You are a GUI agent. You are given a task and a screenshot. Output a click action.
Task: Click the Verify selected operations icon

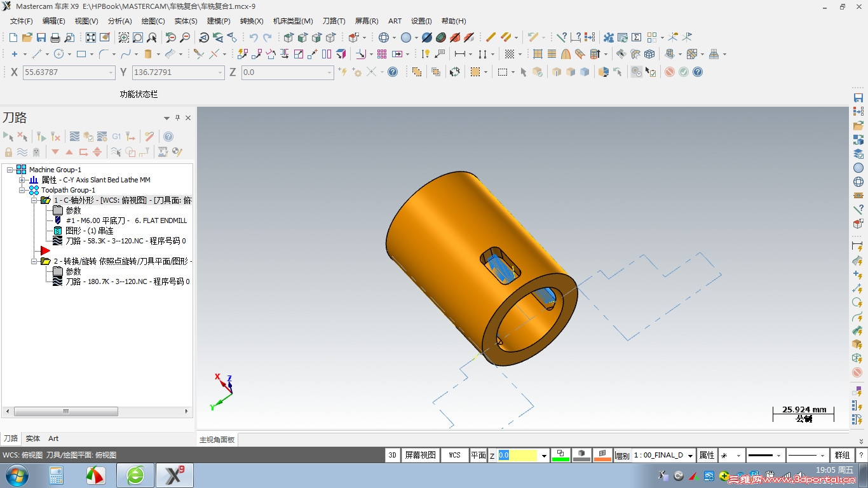pos(88,136)
